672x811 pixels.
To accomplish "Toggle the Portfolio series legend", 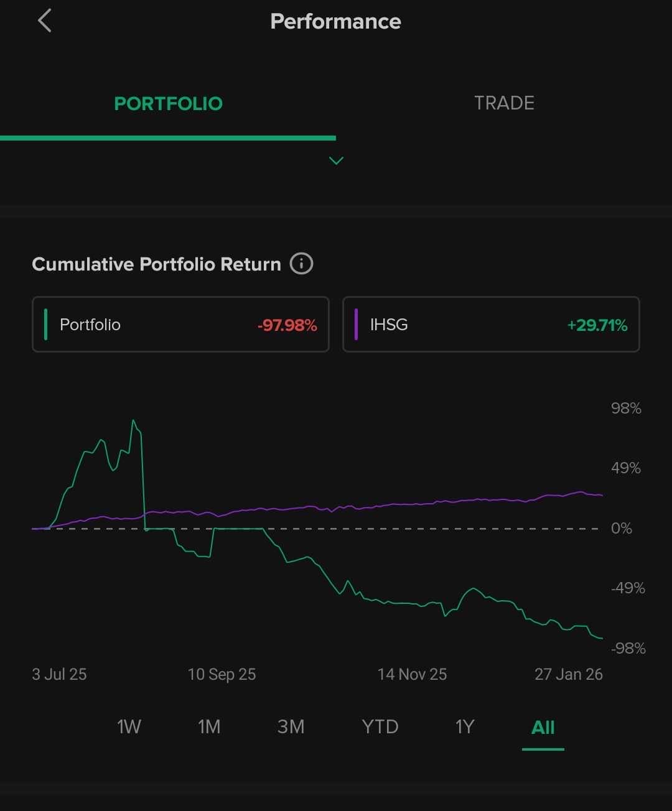I will coord(180,325).
